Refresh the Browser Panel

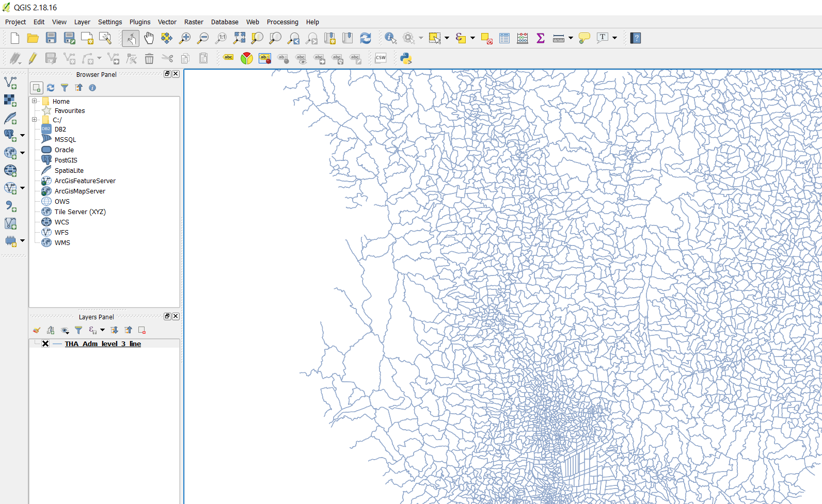tap(51, 88)
